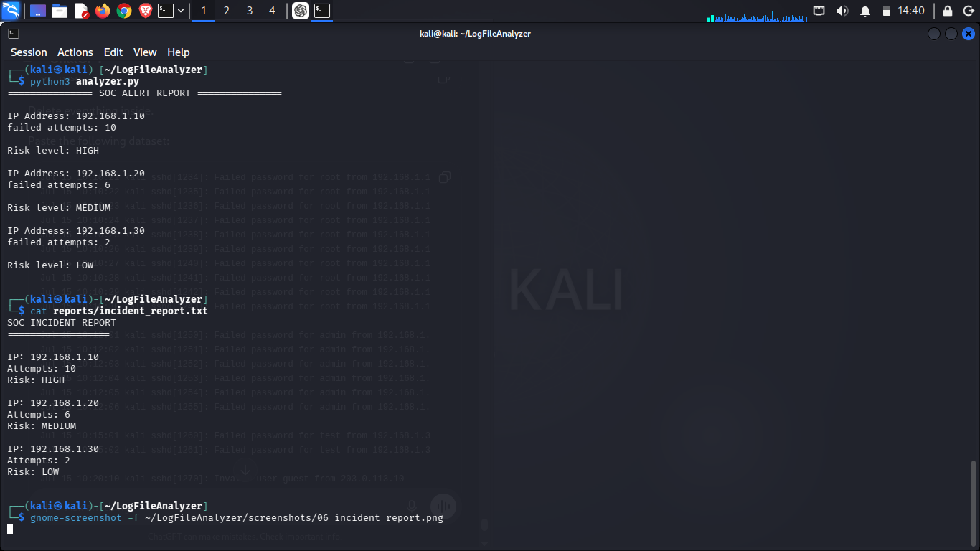The width and height of the screenshot is (980, 551).
Task: Open the volume control tray icon
Action: point(842,11)
